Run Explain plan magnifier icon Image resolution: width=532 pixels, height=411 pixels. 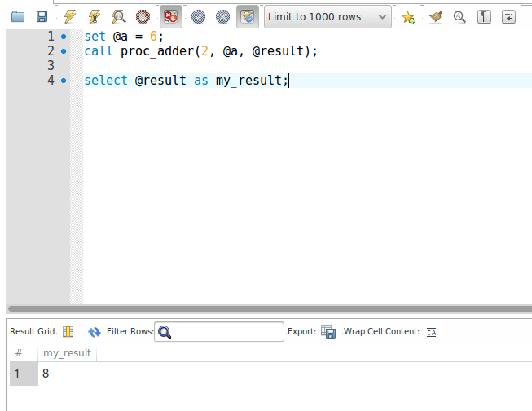[119, 16]
